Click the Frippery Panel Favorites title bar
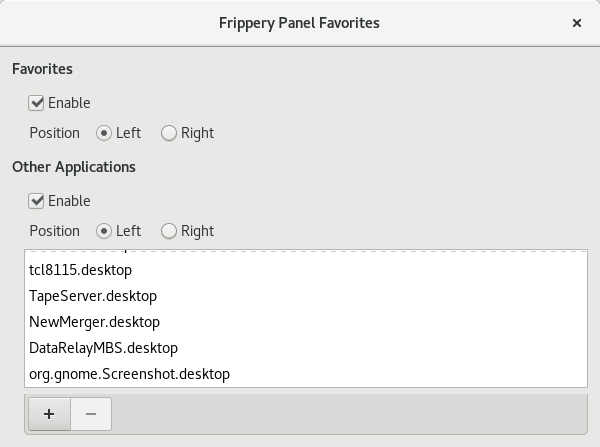The width and height of the screenshot is (600, 447). coord(300,22)
